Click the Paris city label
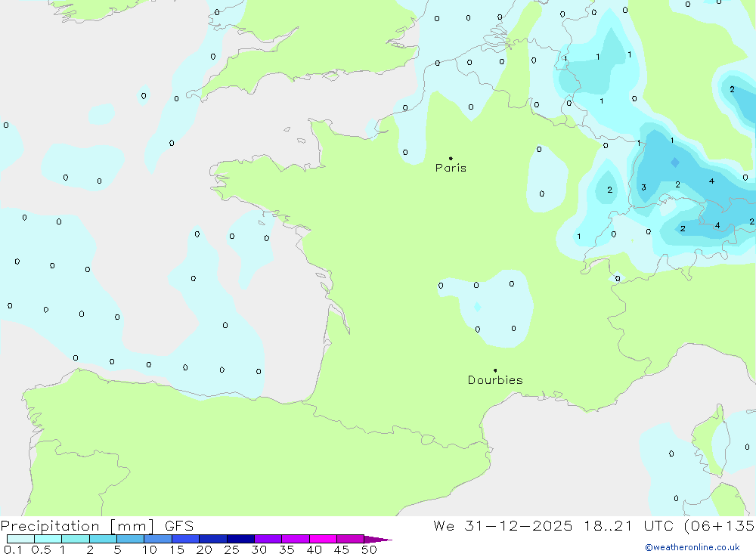 point(451,168)
